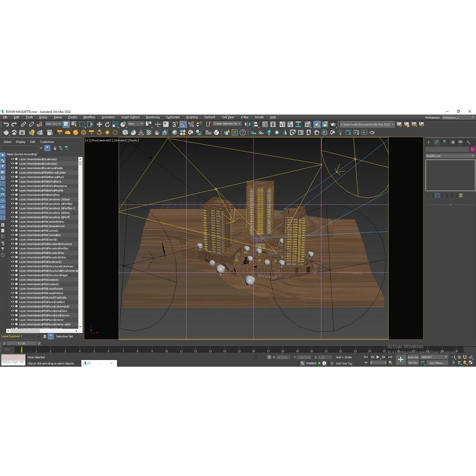Toggle eye for Amenidades$PB$Losa$Azotea layer
Viewport: 476px width, 476px height.
point(12,289)
